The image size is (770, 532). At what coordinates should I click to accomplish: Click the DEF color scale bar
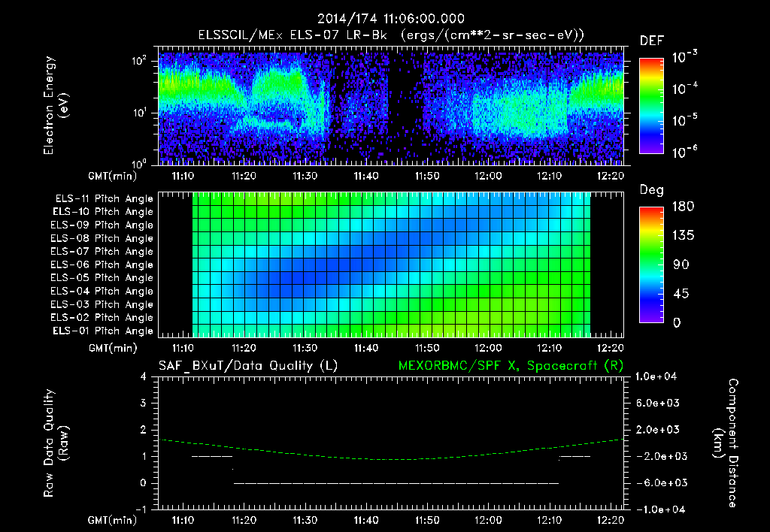click(x=651, y=105)
